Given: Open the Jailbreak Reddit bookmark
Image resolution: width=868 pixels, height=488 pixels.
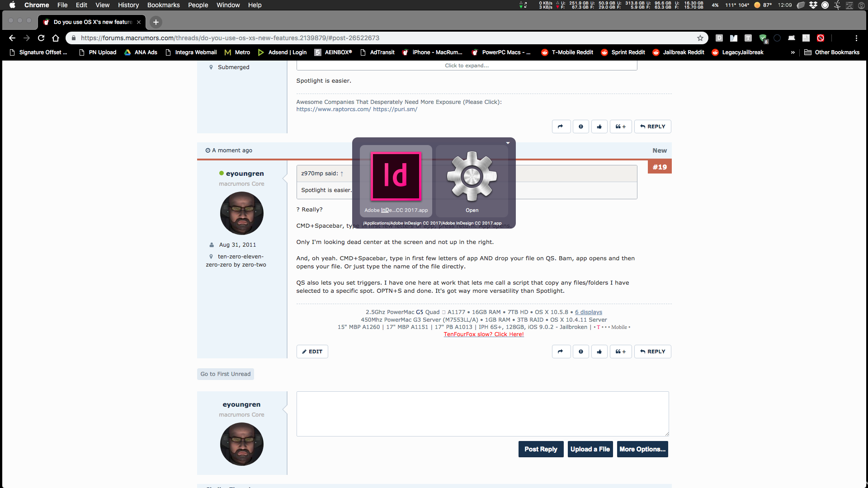Looking at the screenshot, I should pyautogui.click(x=679, y=52).
